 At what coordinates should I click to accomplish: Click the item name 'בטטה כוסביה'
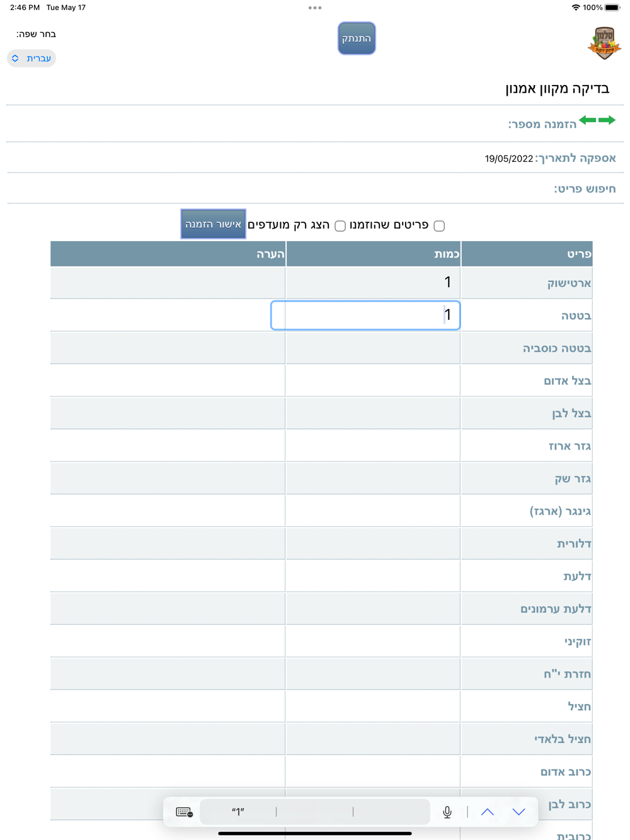557,348
